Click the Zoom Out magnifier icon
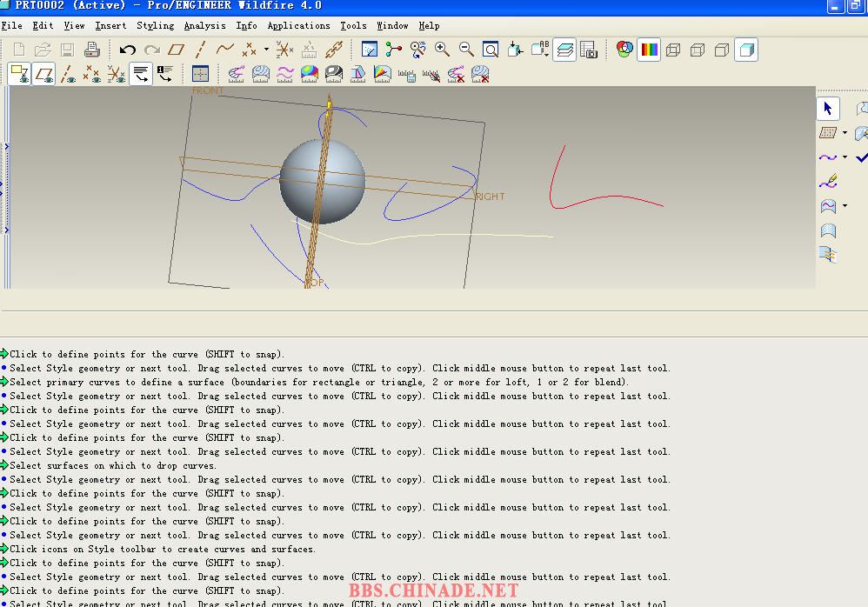The width and height of the screenshot is (868, 607). (x=466, y=50)
